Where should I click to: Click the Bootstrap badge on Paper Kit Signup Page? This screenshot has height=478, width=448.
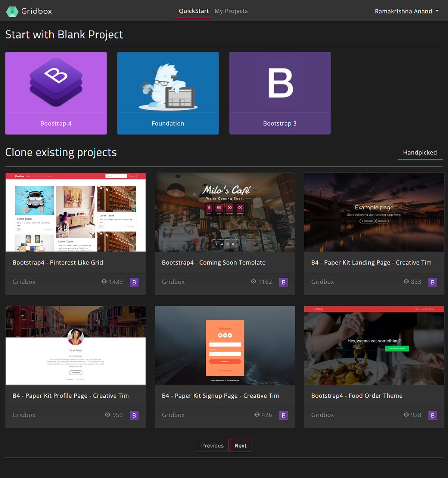coord(283,415)
